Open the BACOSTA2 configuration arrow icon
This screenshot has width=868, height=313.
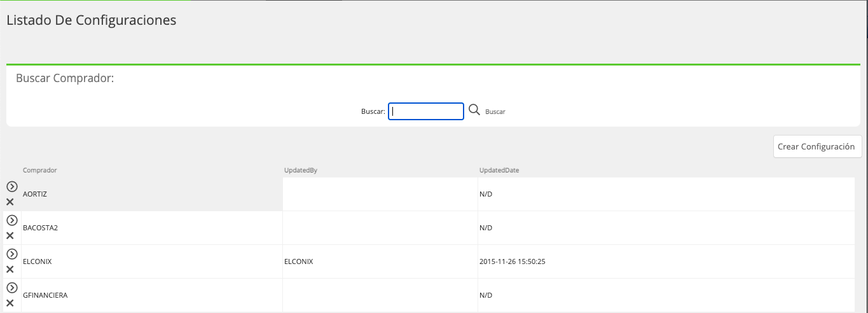click(x=11, y=220)
